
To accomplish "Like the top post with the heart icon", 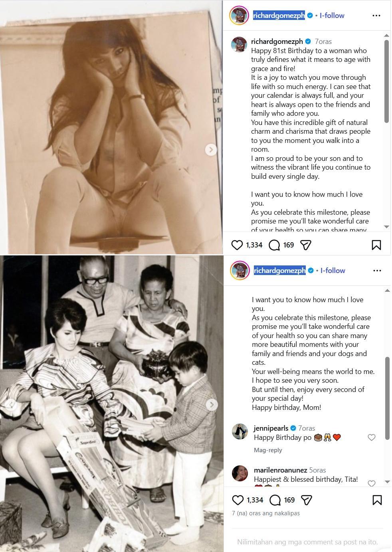I will [237, 245].
